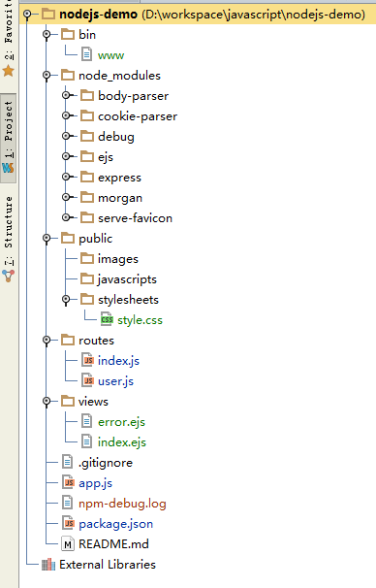Collapse the stylesheets folder node
This screenshot has height=588, width=376.
click(x=66, y=299)
